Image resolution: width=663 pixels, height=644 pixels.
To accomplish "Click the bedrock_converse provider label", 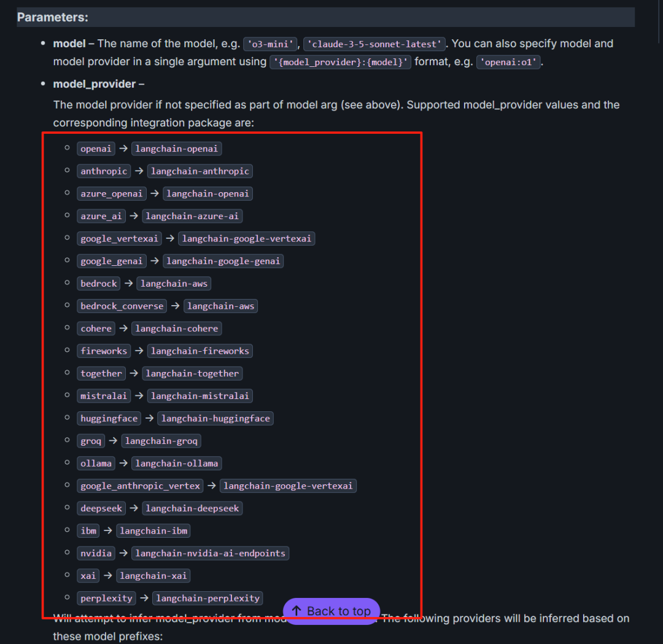I will pos(122,306).
